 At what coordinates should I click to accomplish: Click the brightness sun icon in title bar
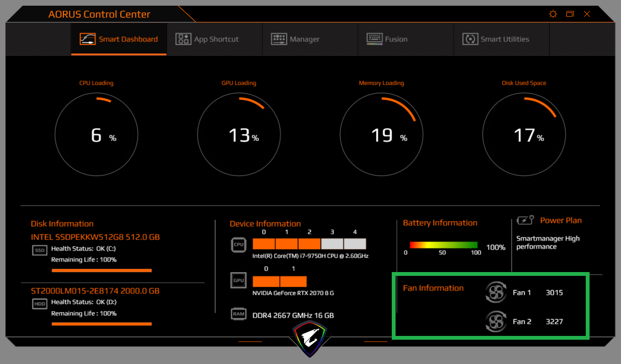(x=553, y=14)
